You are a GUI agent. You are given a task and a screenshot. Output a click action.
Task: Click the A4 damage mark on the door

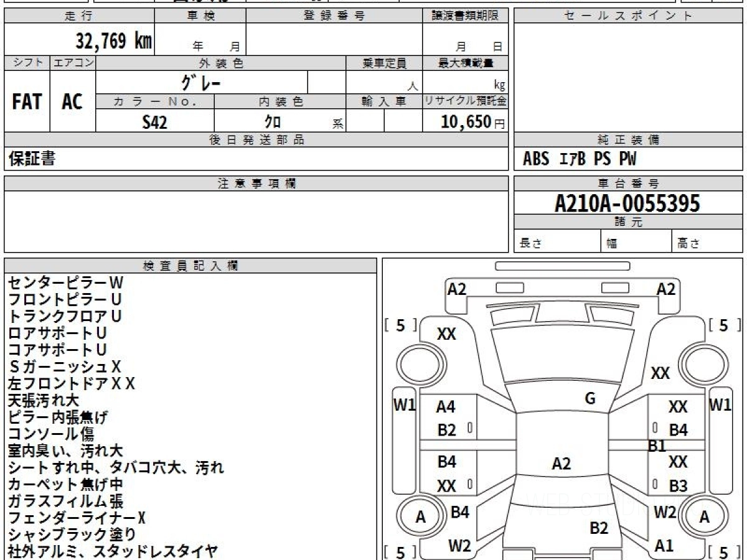pos(446,408)
